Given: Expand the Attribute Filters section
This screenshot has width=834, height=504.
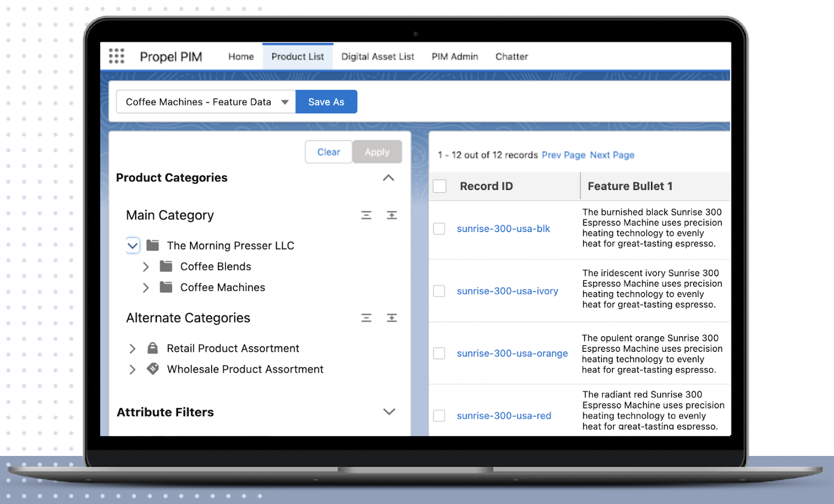Looking at the screenshot, I should pyautogui.click(x=389, y=412).
